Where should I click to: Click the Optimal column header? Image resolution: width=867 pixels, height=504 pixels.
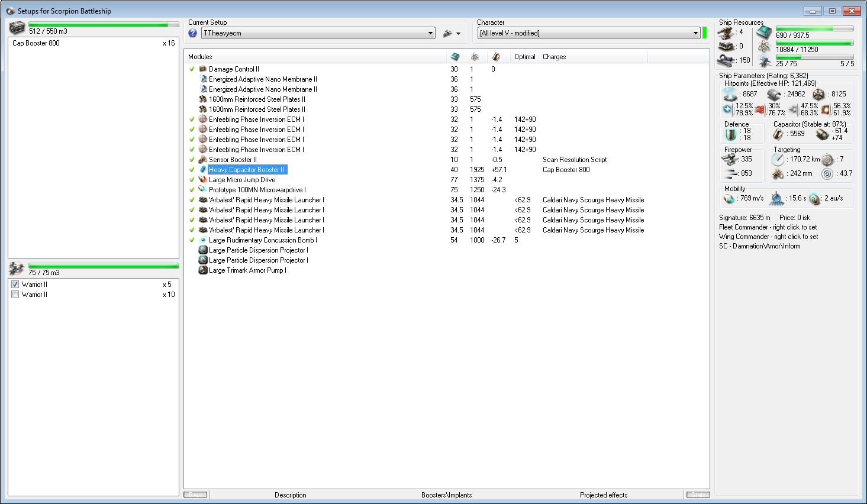(525, 57)
